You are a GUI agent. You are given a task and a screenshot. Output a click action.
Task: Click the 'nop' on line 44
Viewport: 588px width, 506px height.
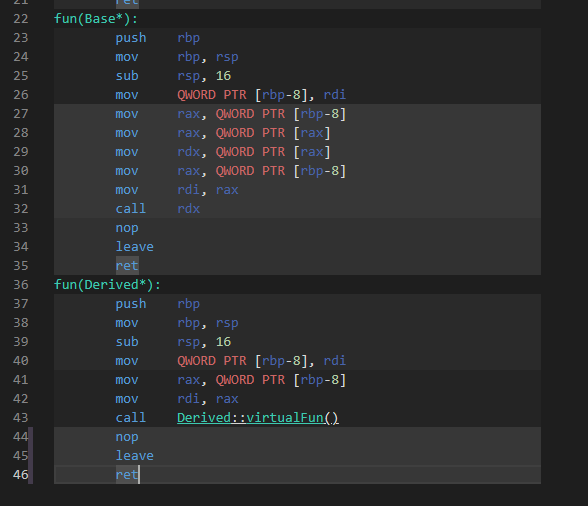[x=127, y=437]
